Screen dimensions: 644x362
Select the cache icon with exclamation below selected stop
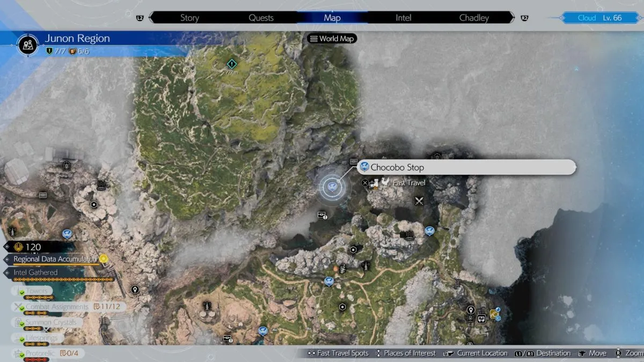tap(322, 215)
